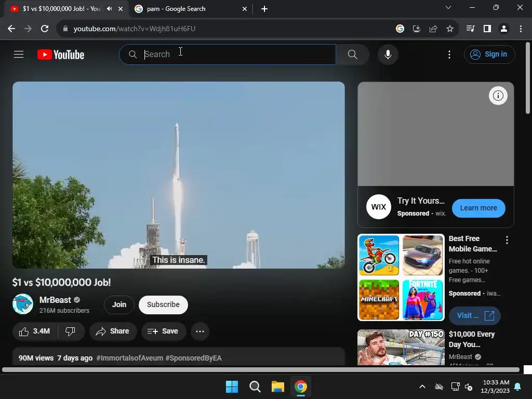Viewport: 532px width, 399px height.
Task: Subscribe to MrBeast channel
Action: click(x=163, y=304)
